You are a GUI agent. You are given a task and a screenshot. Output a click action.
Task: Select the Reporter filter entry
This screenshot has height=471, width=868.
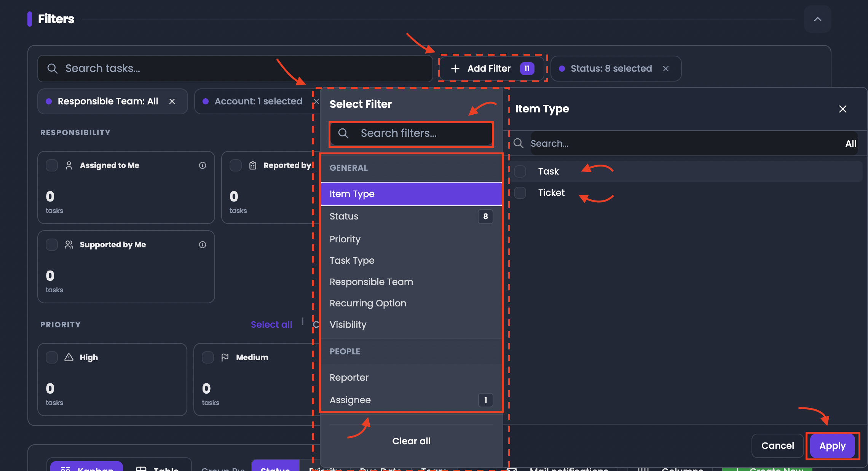point(411,378)
